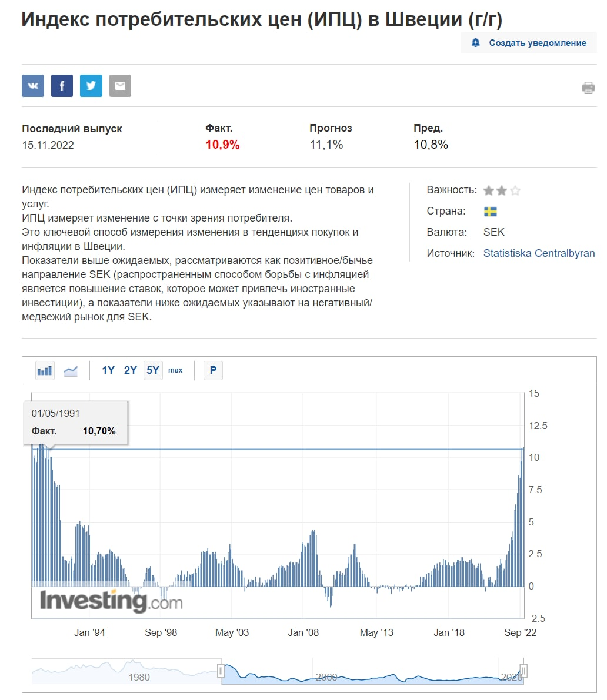Viewport: 607px width, 700px height.
Task: Open Statistiska Centralbyran source link
Action: pyautogui.click(x=539, y=253)
